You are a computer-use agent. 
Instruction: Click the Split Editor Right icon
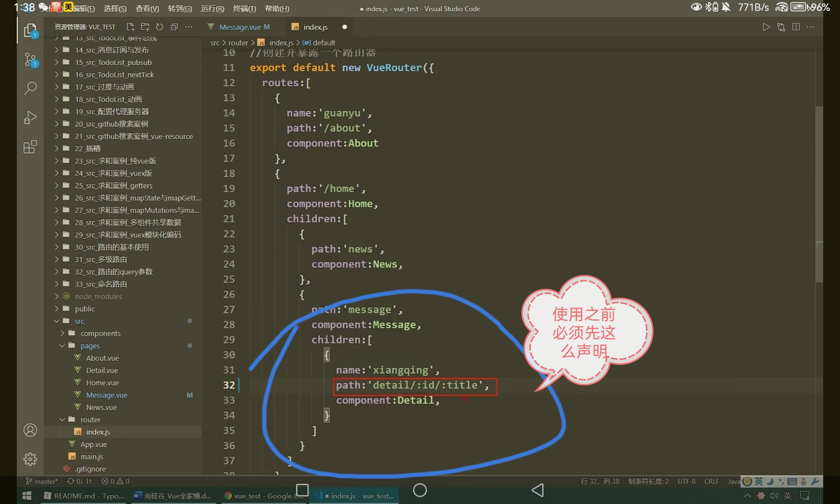click(x=795, y=27)
